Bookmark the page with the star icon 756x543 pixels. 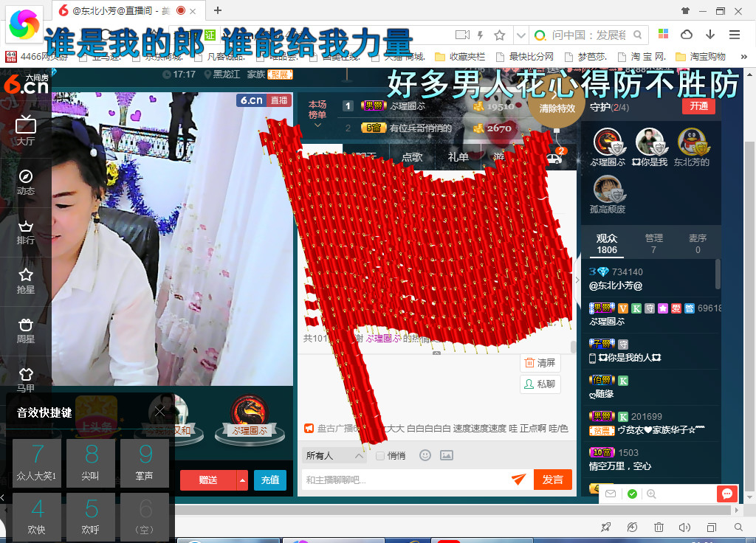(x=500, y=35)
